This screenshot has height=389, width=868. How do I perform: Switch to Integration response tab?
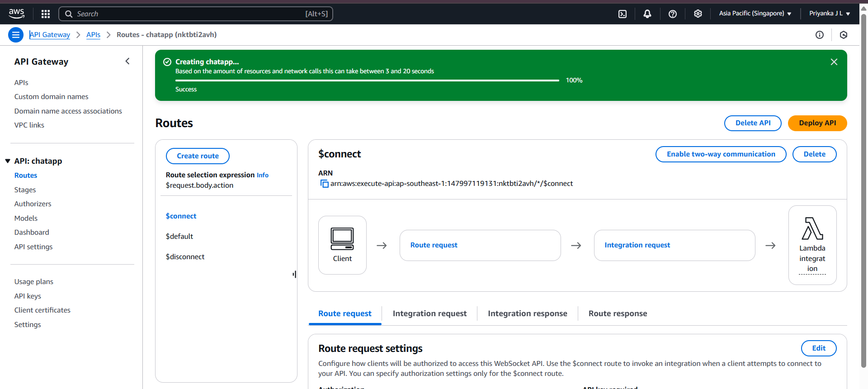click(527, 314)
